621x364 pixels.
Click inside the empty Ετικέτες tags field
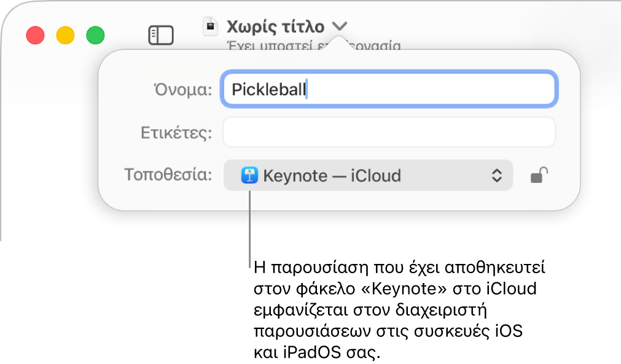pos(389,132)
